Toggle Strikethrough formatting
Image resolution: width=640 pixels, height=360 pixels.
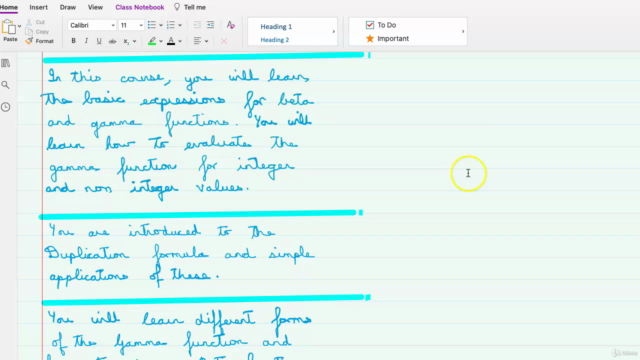(x=112, y=41)
